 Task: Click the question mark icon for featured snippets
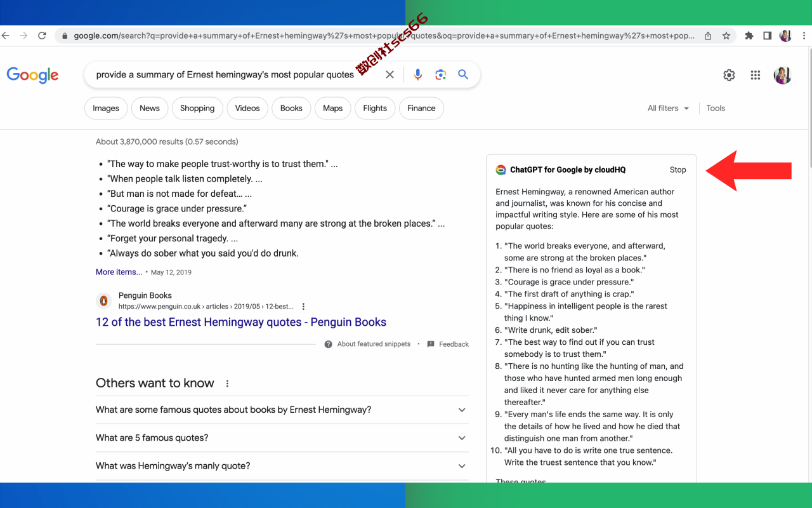click(328, 344)
